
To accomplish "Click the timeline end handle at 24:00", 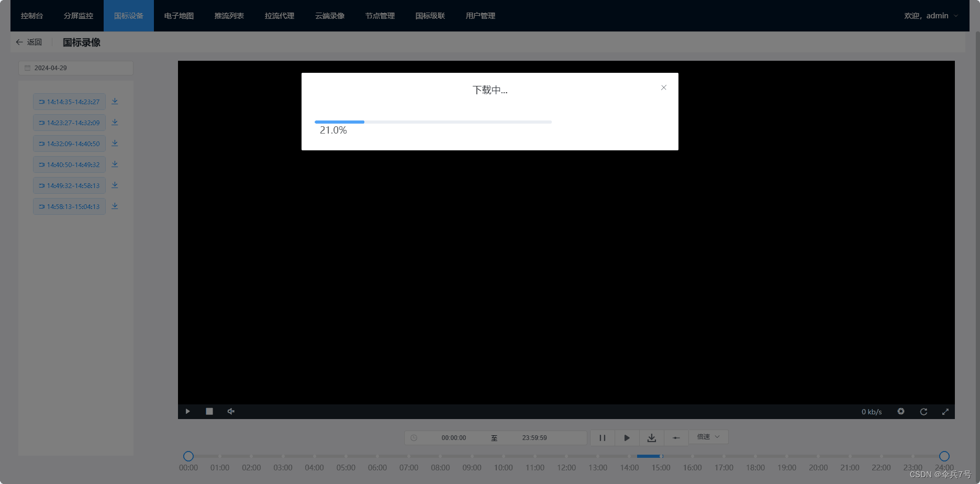I will (x=944, y=456).
